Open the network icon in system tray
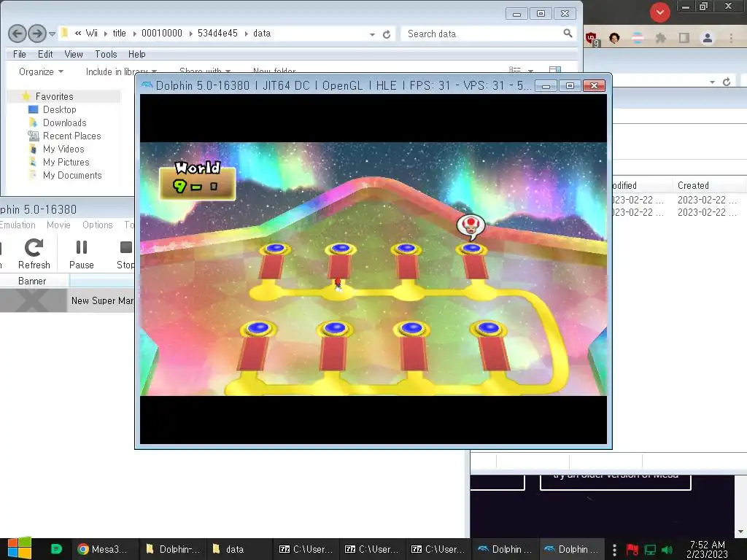The image size is (747, 560). click(650, 550)
